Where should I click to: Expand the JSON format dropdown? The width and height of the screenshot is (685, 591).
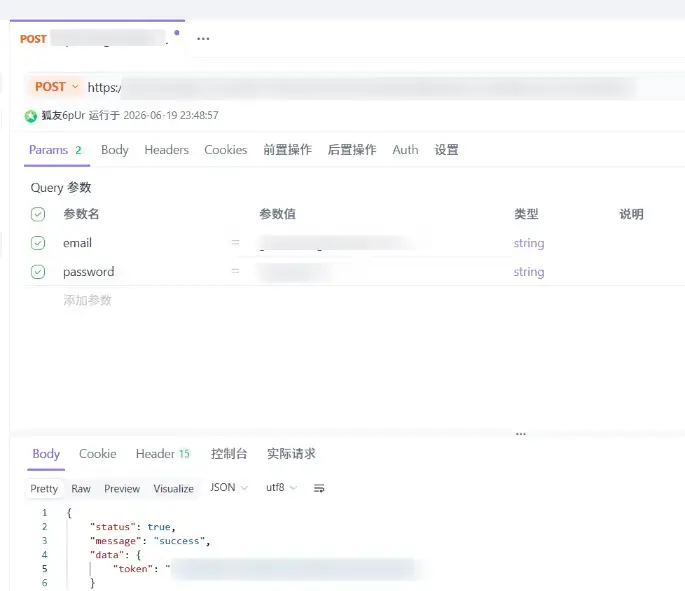pyautogui.click(x=228, y=487)
